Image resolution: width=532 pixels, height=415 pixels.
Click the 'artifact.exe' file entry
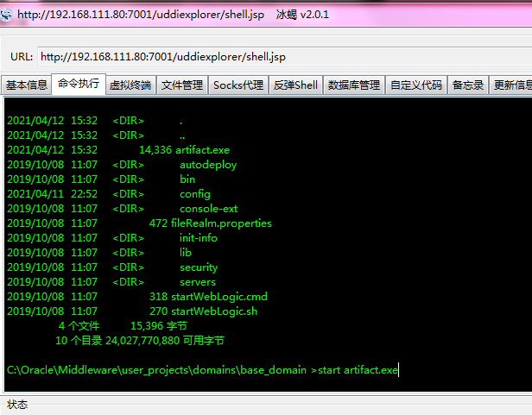(x=202, y=150)
